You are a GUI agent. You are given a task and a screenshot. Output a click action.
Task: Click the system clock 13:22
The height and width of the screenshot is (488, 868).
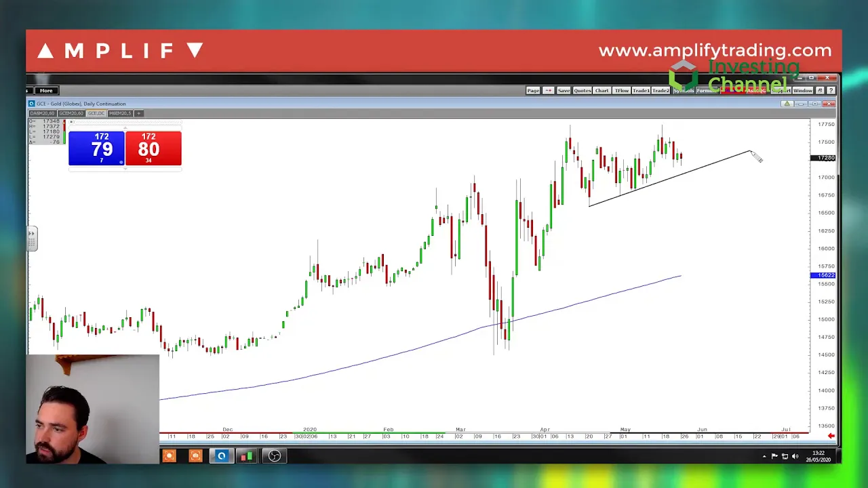(820, 453)
